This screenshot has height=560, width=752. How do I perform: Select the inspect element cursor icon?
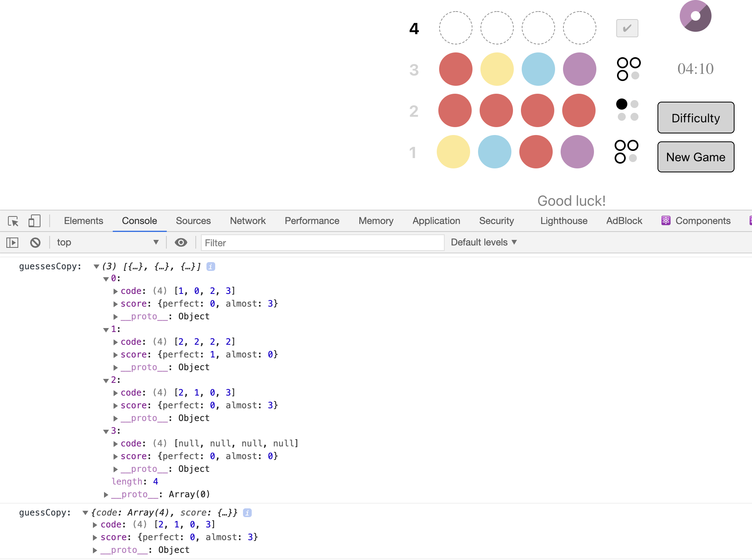pyautogui.click(x=12, y=221)
